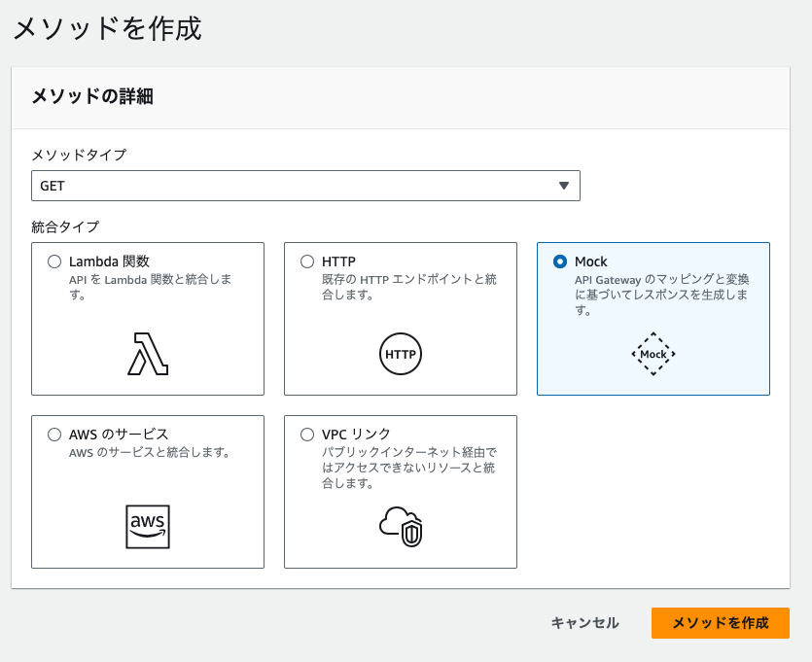Click the AWS logo icon
Screen dimensions: 812x662
pyautogui.click(x=148, y=527)
